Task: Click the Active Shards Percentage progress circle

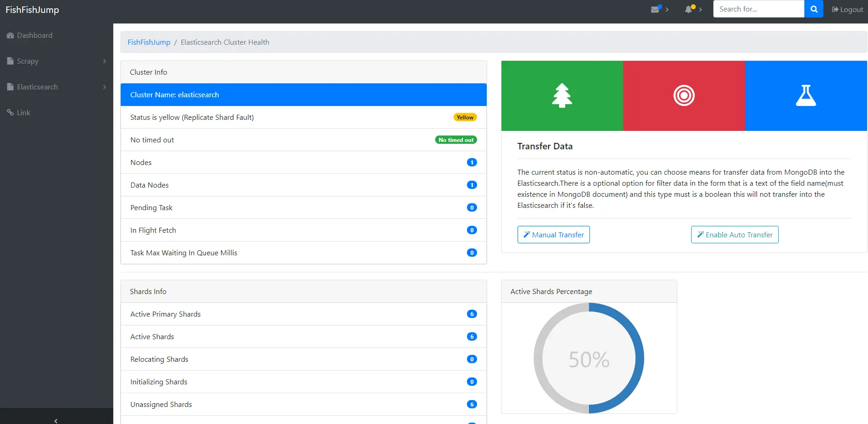Action: pos(589,358)
